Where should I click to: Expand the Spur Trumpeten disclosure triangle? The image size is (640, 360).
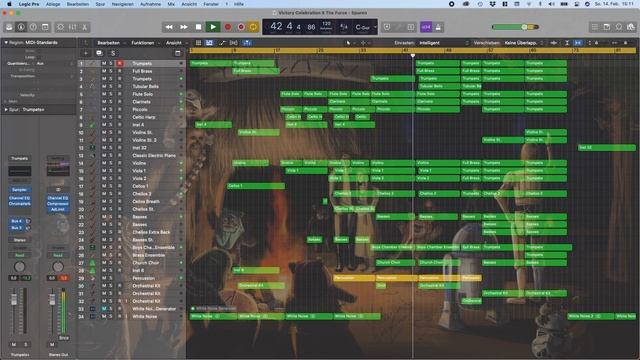(6, 109)
